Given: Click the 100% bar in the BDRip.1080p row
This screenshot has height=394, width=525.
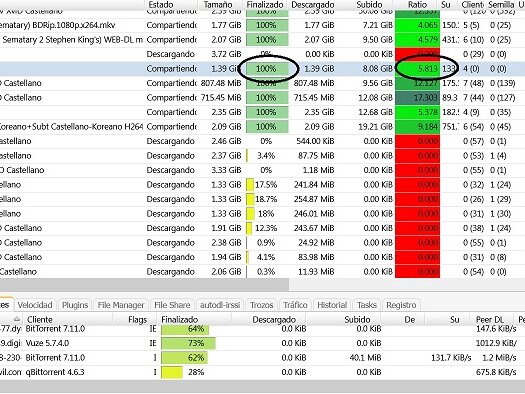Looking at the screenshot, I should (267, 25).
